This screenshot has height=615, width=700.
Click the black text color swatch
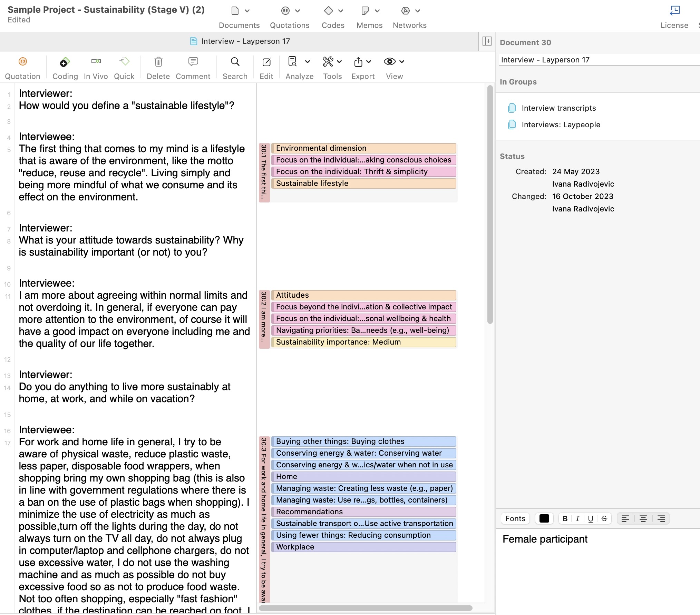click(544, 518)
